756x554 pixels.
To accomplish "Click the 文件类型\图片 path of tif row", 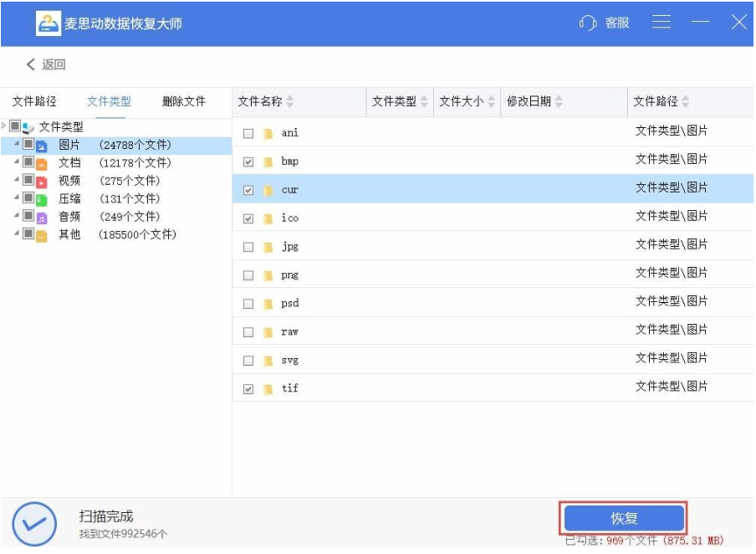I will (x=672, y=387).
